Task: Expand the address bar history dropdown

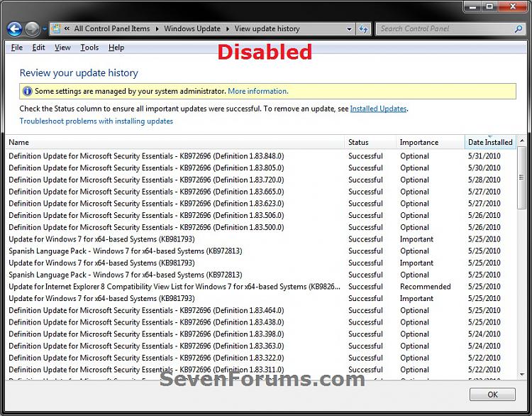Action: pos(349,29)
